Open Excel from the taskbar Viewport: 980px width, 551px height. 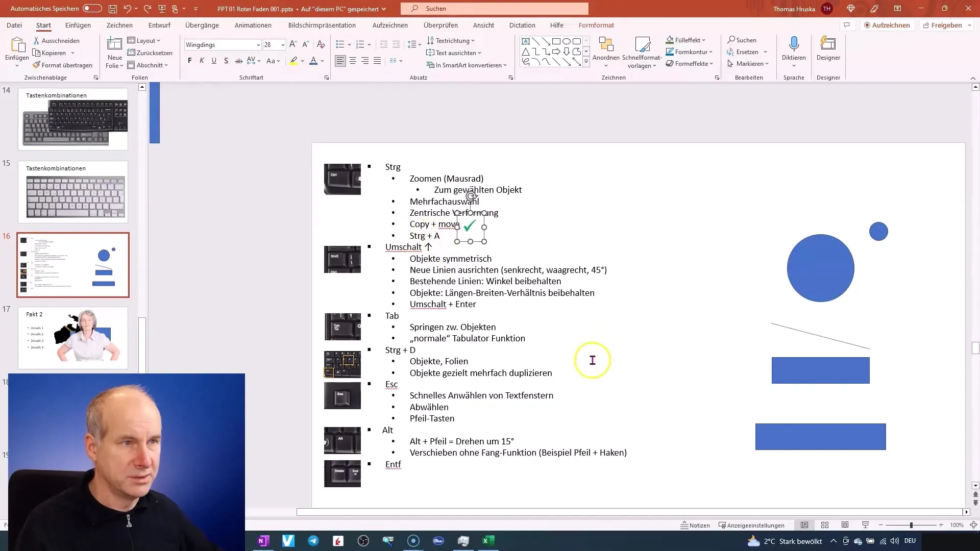(x=488, y=541)
